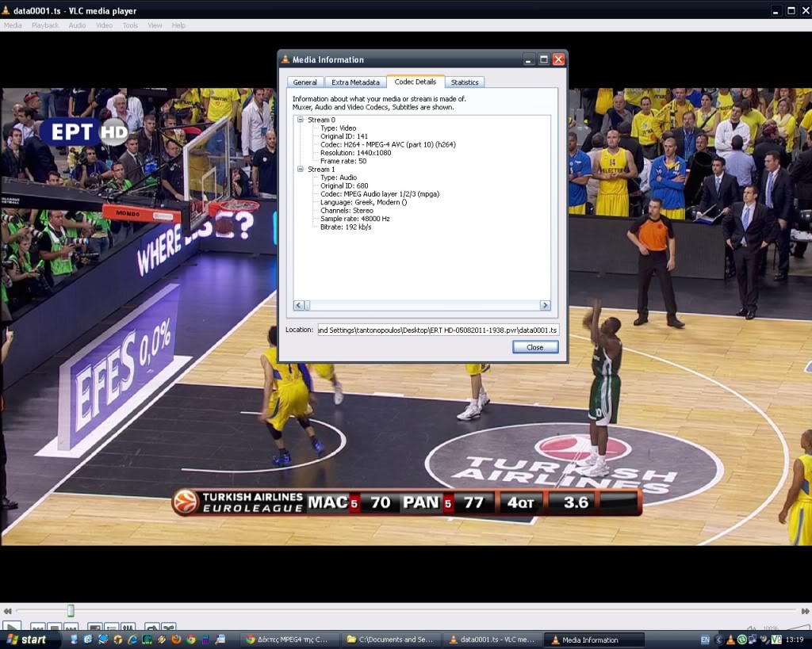Show hidden tray icons with arrow
Image resolution: width=812 pixels, height=649 pixels.
click(718, 639)
